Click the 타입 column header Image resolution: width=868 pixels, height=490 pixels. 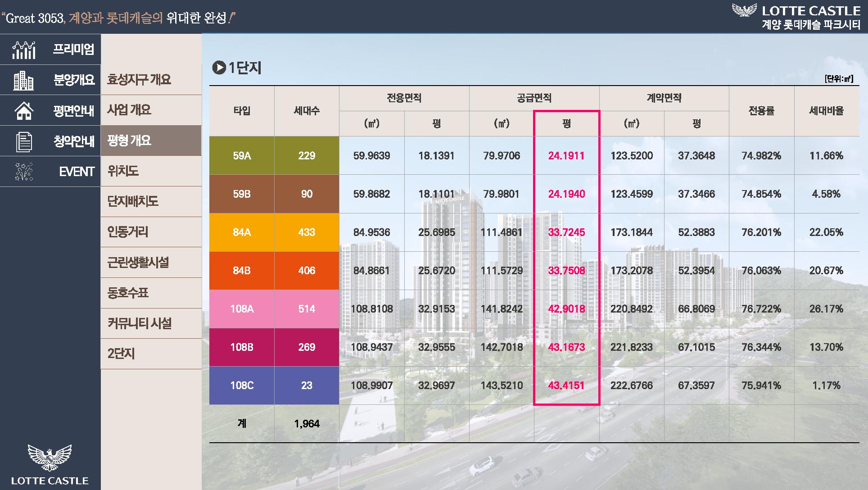[x=242, y=111]
